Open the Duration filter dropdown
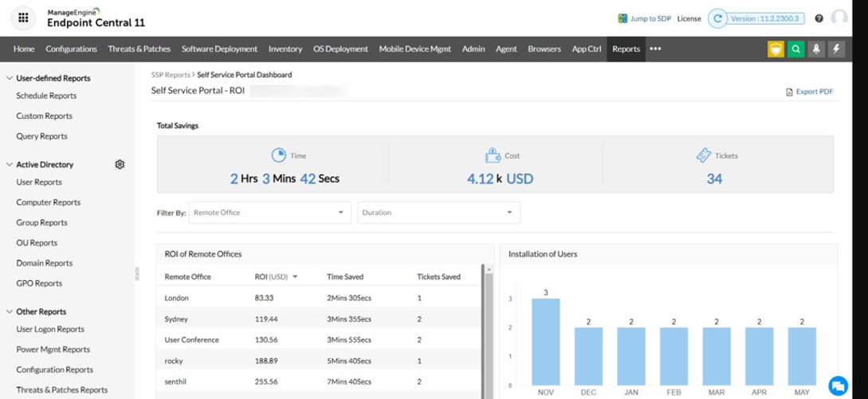The height and width of the screenshot is (399, 868). click(438, 212)
